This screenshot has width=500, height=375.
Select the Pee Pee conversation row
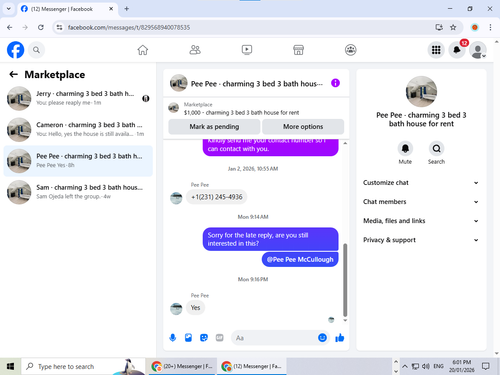[78, 161]
